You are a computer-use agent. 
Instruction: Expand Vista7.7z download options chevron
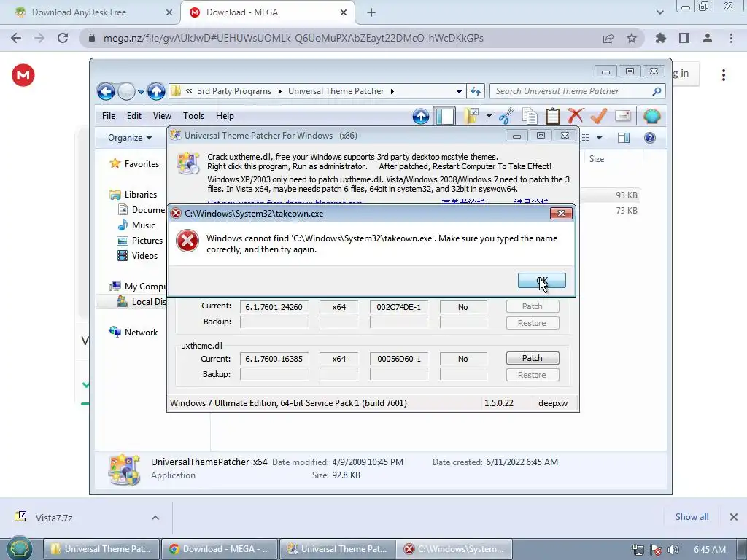[155, 518]
